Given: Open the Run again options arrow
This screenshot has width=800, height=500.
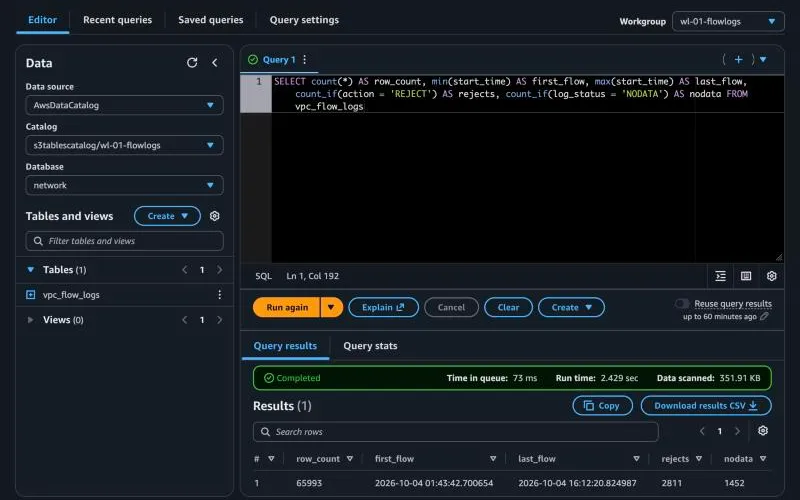Looking at the screenshot, I should (x=332, y=307).
